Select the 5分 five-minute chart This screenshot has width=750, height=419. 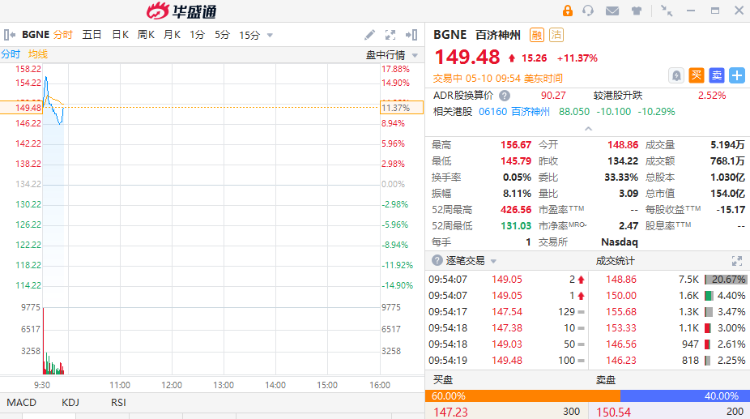click(222, 34)
